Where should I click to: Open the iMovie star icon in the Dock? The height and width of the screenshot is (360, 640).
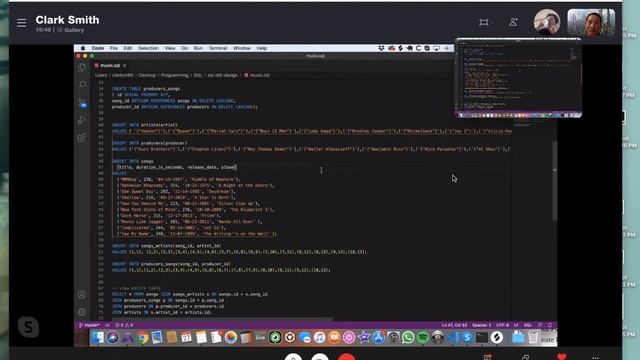click(x=363, y=338)
